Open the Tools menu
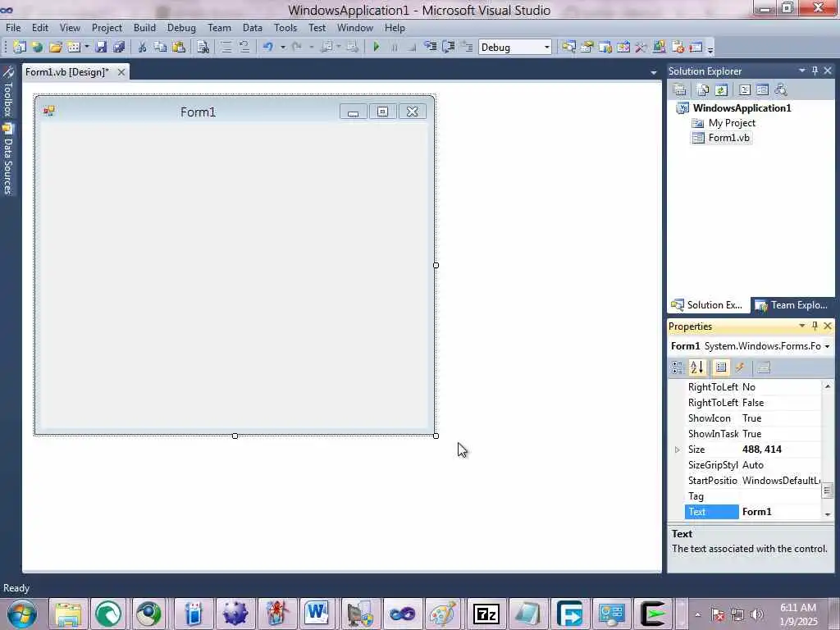This screenshot has height=630, width=840. coord(285,28)
